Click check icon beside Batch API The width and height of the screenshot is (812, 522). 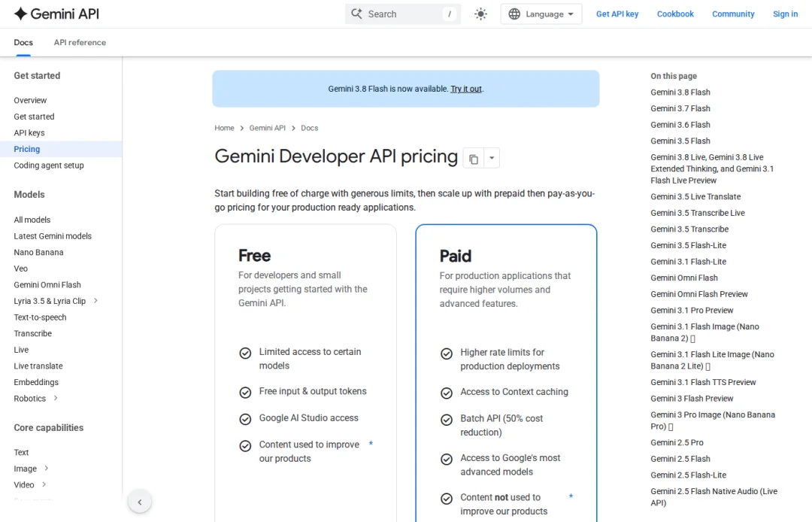coord(447,420)
